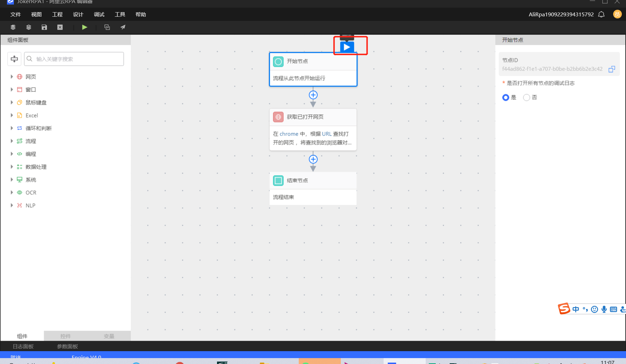Click 流程从此节点开始运行 description text

click(299, 78)
